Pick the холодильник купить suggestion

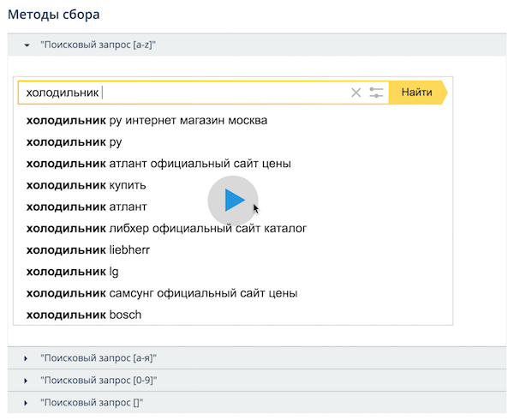(86, 185)
